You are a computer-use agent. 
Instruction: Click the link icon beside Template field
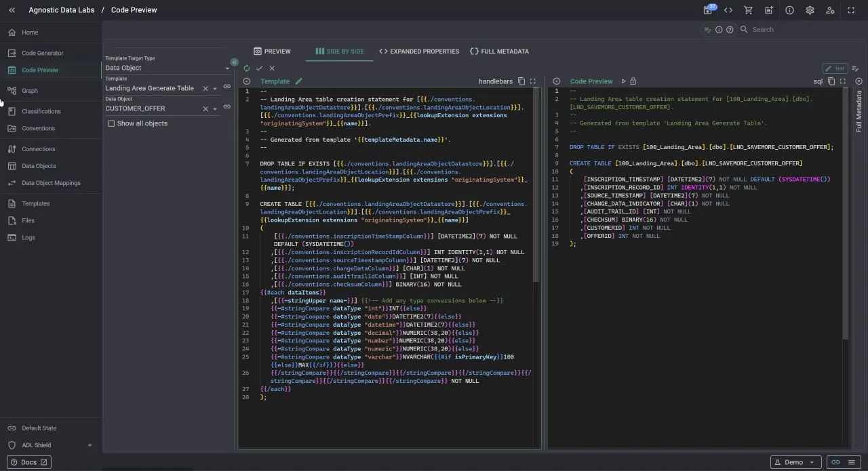click(227, 86)
